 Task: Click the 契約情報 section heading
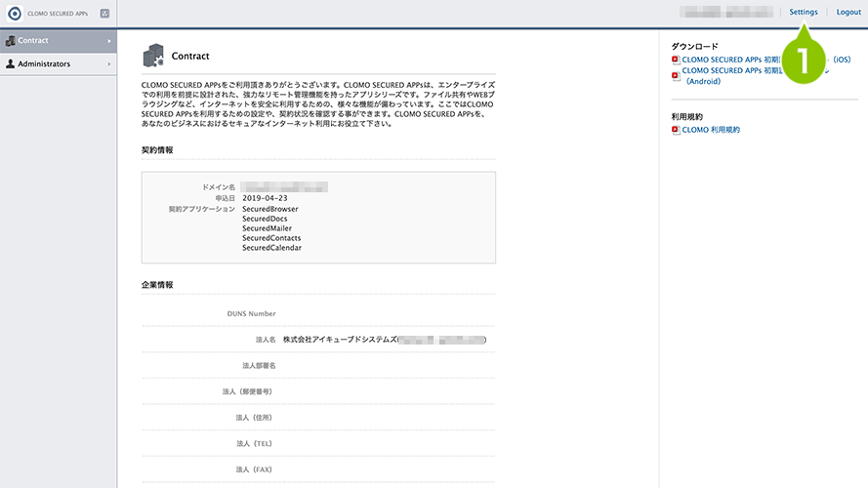[x=157, y=150]
